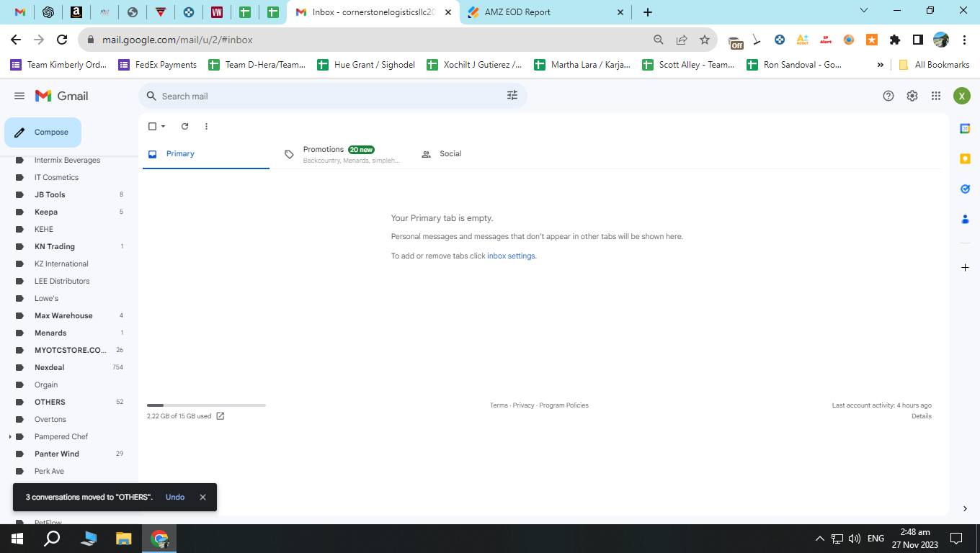Refresh the inbox
980x553 pixels.
pos(184,126)
